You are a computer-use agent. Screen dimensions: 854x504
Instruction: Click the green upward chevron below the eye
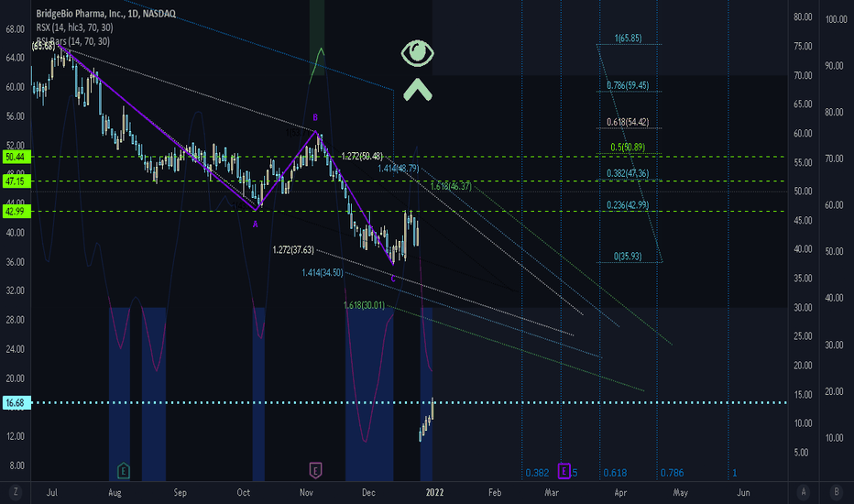click(x=418, y=90)
